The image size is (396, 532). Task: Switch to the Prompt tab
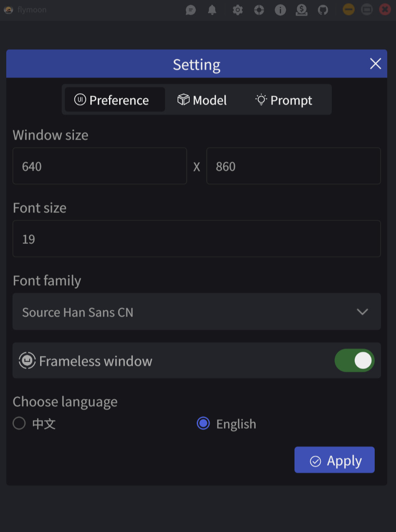(284, 100)
